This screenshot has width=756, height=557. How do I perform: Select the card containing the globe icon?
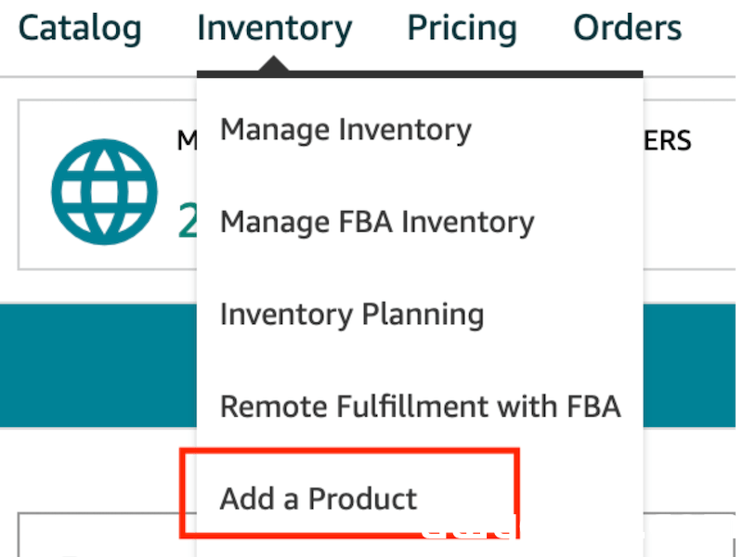(x=107, y=185)
